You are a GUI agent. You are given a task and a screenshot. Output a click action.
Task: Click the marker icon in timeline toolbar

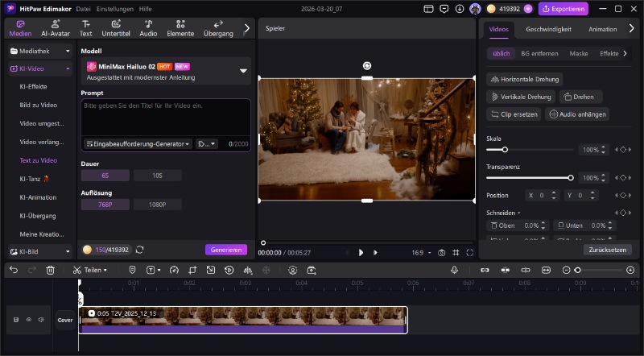click(132, 270)
